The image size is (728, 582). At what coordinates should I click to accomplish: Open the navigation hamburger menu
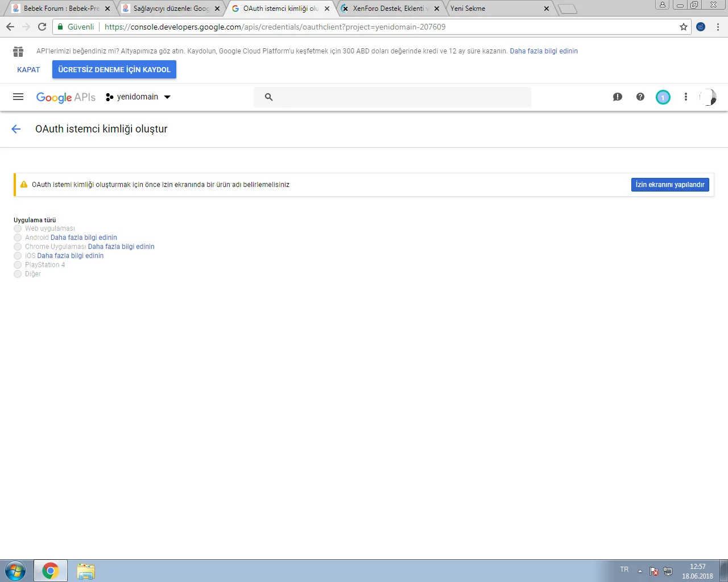(x=18, y=97)
